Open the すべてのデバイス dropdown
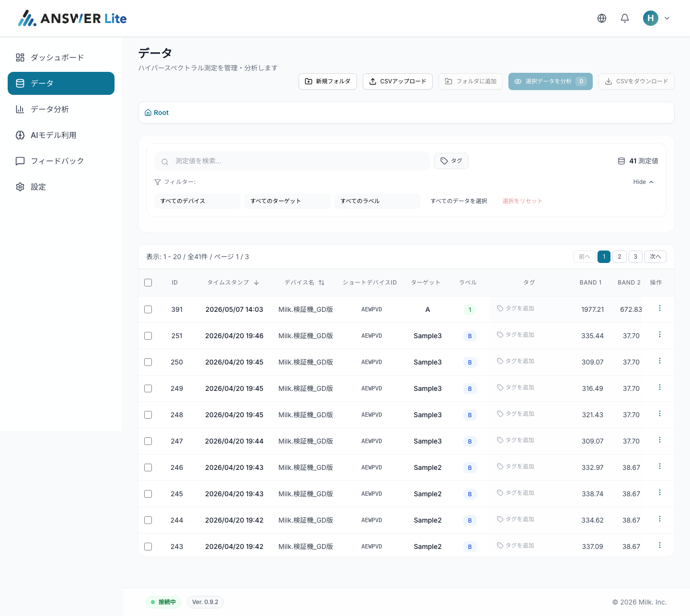This screenshot has height=616, width=690. pyautogui.click(x=197, y=201)
